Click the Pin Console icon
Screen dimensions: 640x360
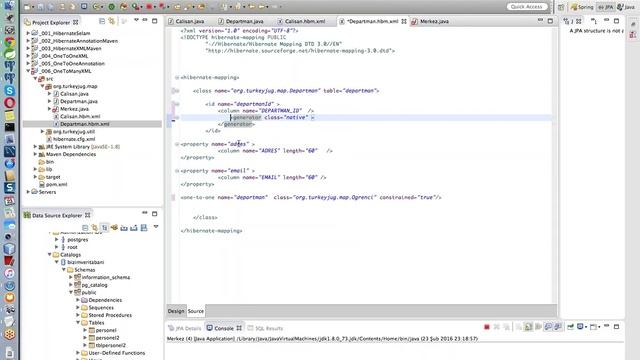[x=570, y=327]
